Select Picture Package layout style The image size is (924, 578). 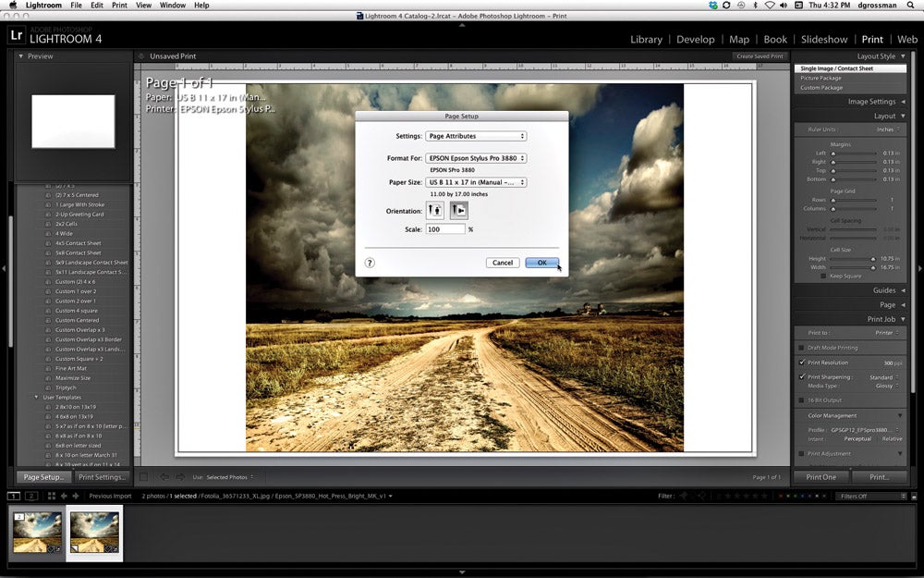click(821, 78)
